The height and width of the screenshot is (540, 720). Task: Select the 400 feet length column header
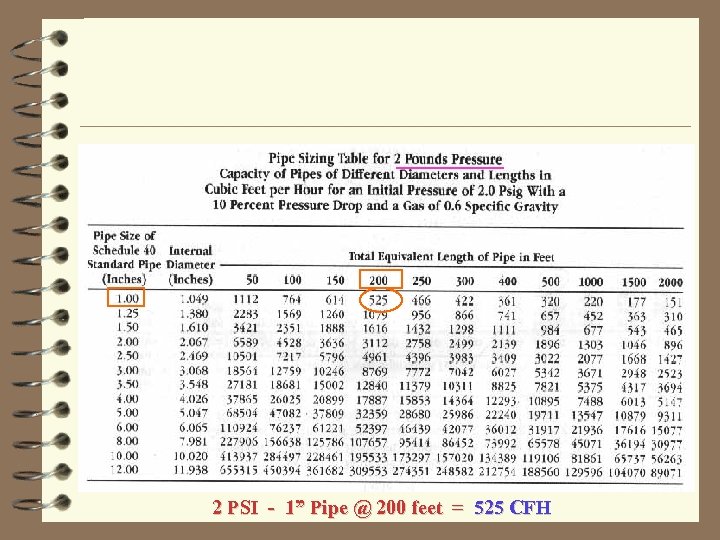point(507,281)
